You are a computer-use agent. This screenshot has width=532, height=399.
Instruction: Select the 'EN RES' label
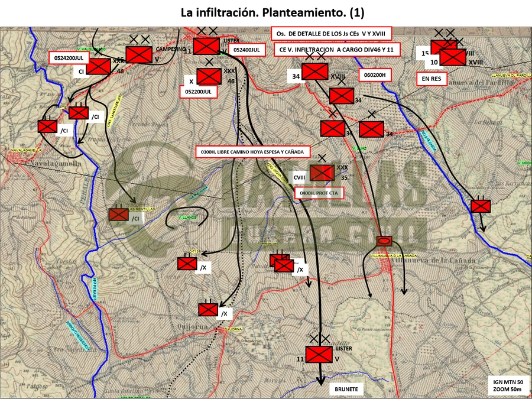pos(432,79)
